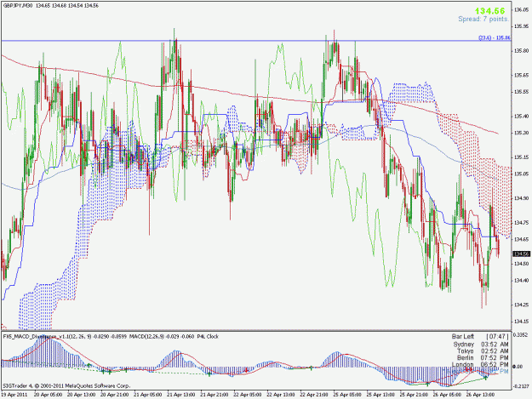532x399 pixels.
Task: Click the 134.50 price axis label
Action: coord(522,264)
